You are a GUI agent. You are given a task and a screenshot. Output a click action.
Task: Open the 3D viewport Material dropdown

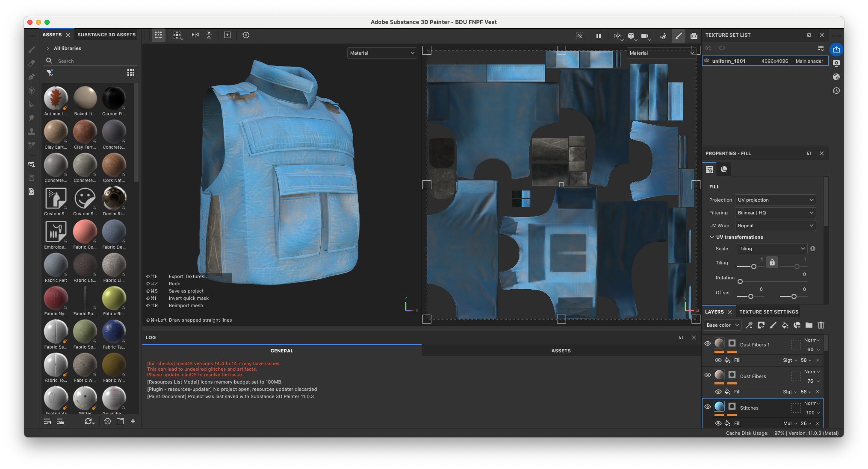pyautogui.click(x=382, y=53)
